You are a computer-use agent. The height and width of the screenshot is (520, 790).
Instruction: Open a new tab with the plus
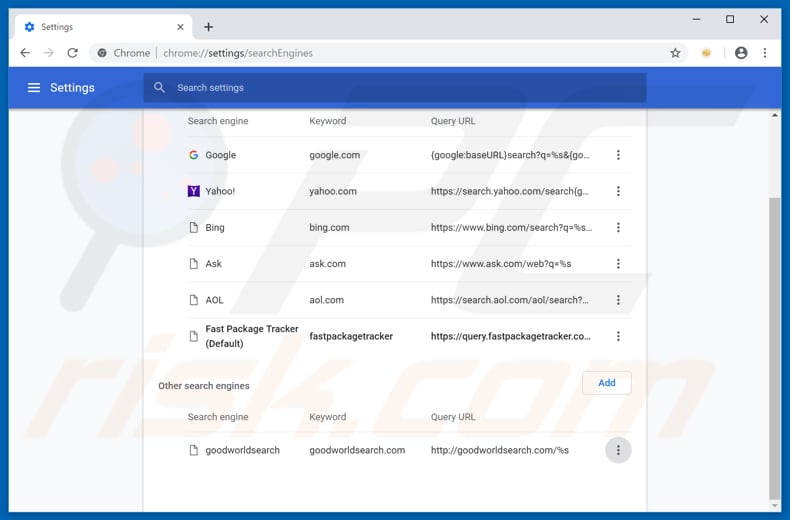[209, 27]
